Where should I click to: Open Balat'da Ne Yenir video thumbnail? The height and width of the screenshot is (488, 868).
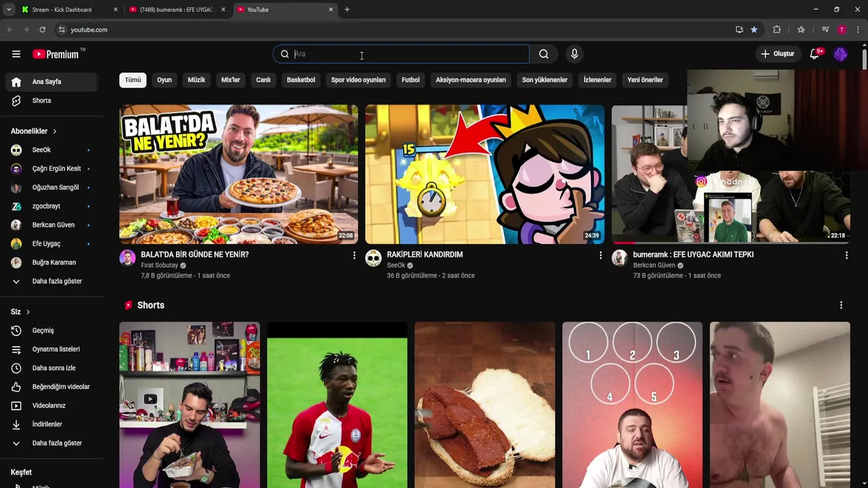point(239,174)
